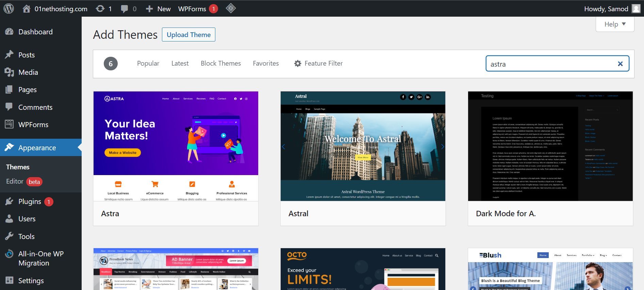Click the Comments icon in sidebar

pyautogui.click(x=9, y=107)
